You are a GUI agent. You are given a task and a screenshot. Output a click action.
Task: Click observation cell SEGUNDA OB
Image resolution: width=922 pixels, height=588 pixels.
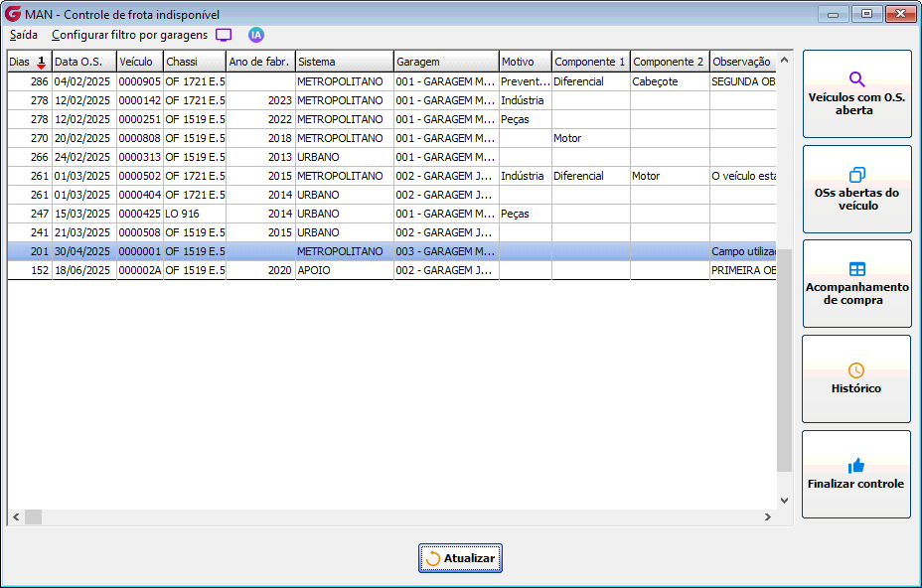coord(743,81)
